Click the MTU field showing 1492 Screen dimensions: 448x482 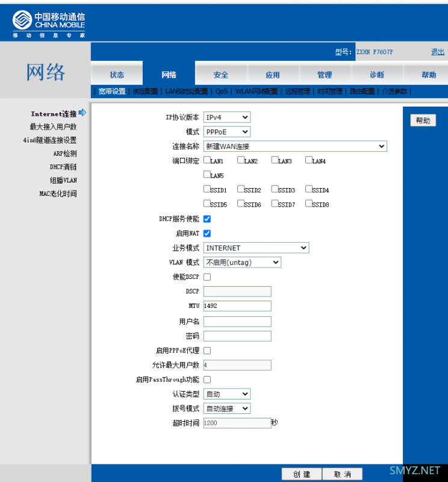point(237,306)
